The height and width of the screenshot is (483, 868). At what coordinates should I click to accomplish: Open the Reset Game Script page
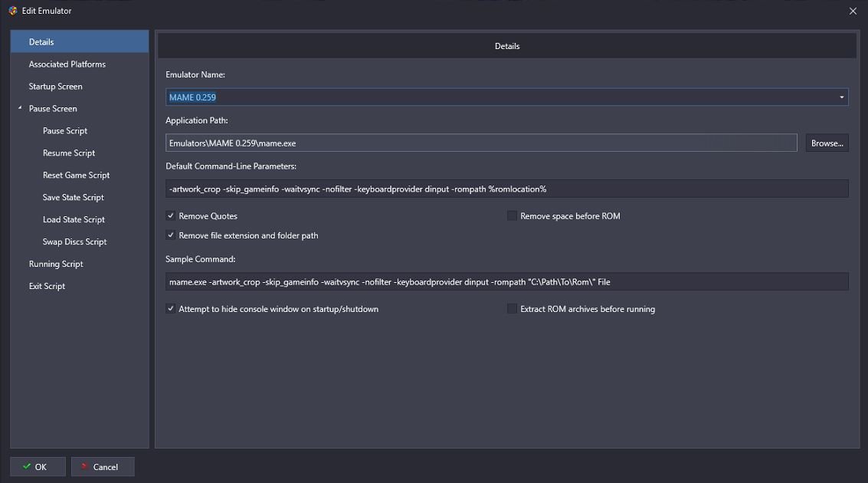click(76, 175)
